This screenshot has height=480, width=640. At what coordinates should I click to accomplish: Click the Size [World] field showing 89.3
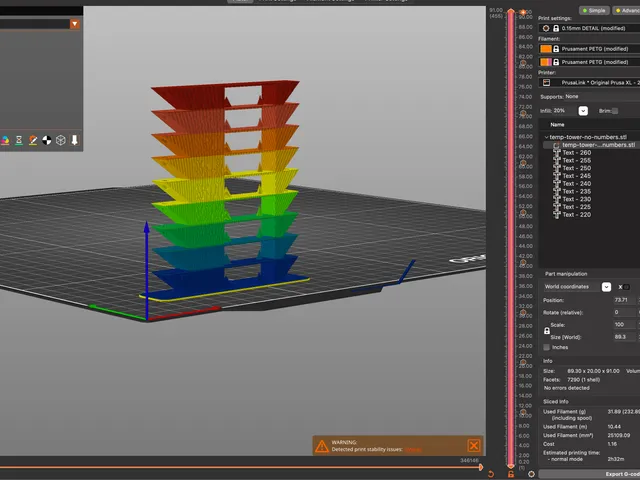click(x=625, y=337)
